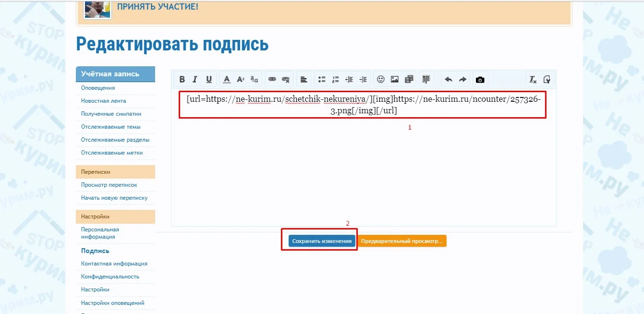Open the insert image tool
Viewport: 644px width, 314px height.
(394, 79)
